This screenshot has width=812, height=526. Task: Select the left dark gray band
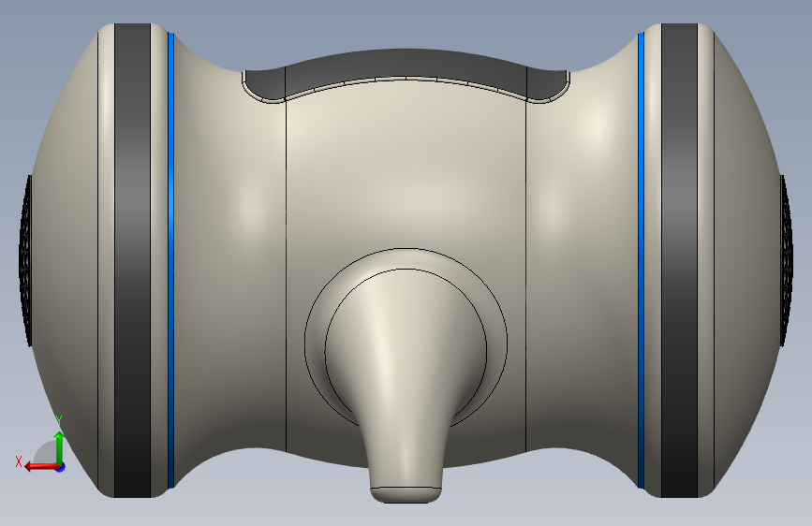pyautogui.click(x=133, y=260)
